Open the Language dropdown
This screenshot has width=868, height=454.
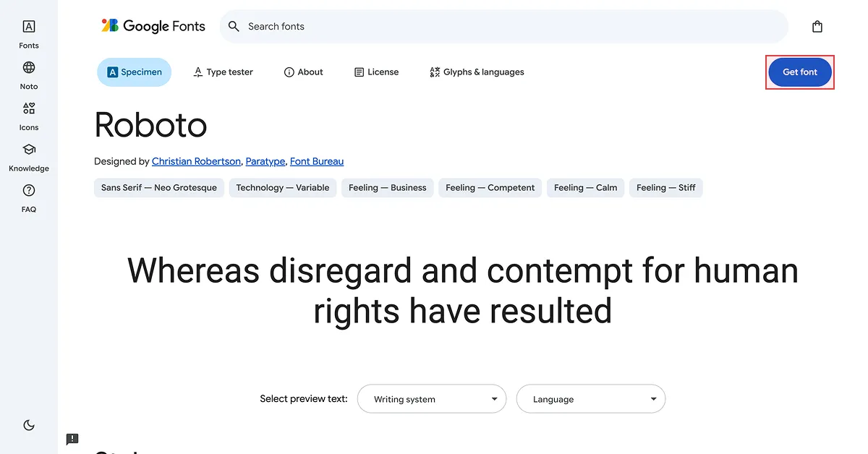[591, 399]
